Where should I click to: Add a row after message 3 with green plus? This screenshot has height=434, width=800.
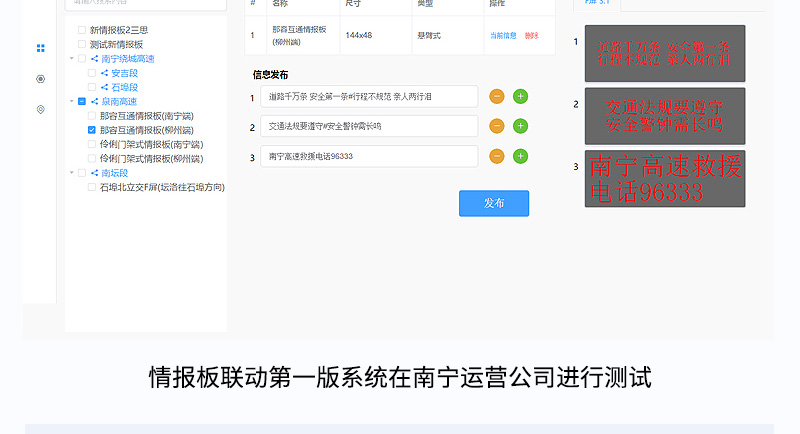(x=520, y=157)
